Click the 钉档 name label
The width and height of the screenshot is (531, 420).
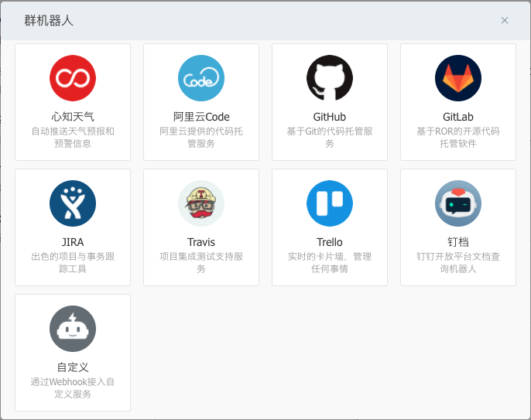[458, 242]
